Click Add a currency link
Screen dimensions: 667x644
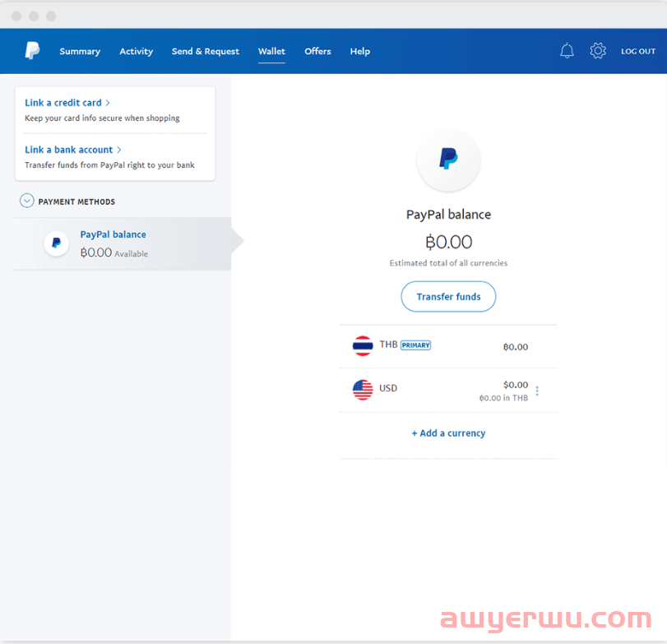click(x=448, y=433)
